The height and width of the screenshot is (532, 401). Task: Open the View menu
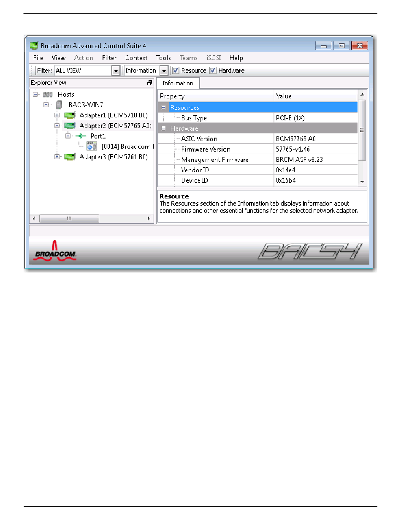(x=59, y=58)
